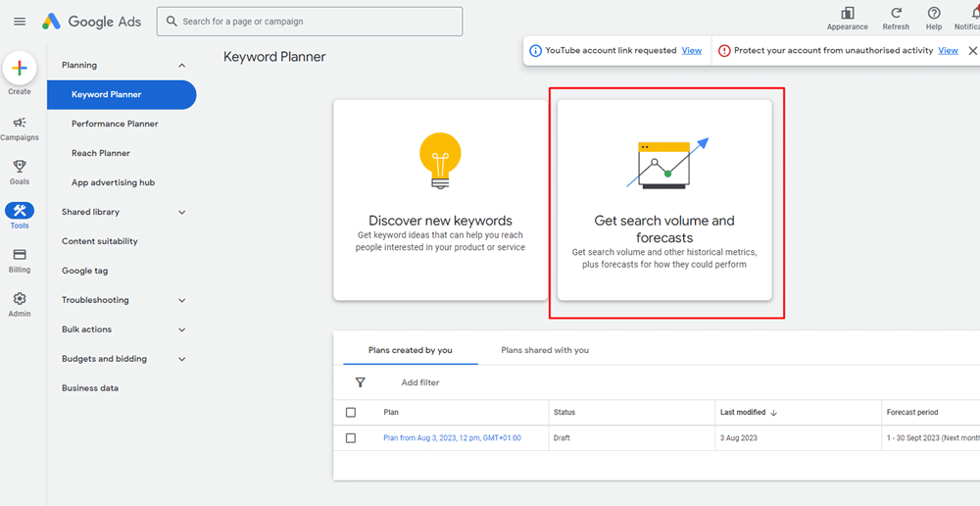
Task: Open Content suitability
Action: tap(99, 241)
